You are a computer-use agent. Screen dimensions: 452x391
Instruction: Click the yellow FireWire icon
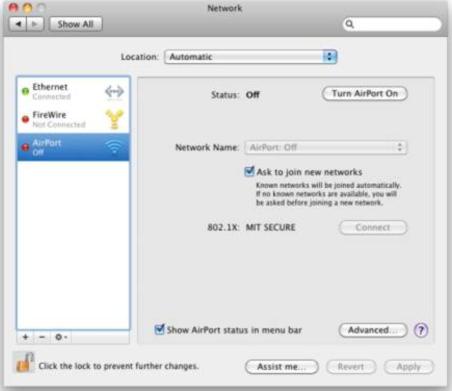point(114,119)
